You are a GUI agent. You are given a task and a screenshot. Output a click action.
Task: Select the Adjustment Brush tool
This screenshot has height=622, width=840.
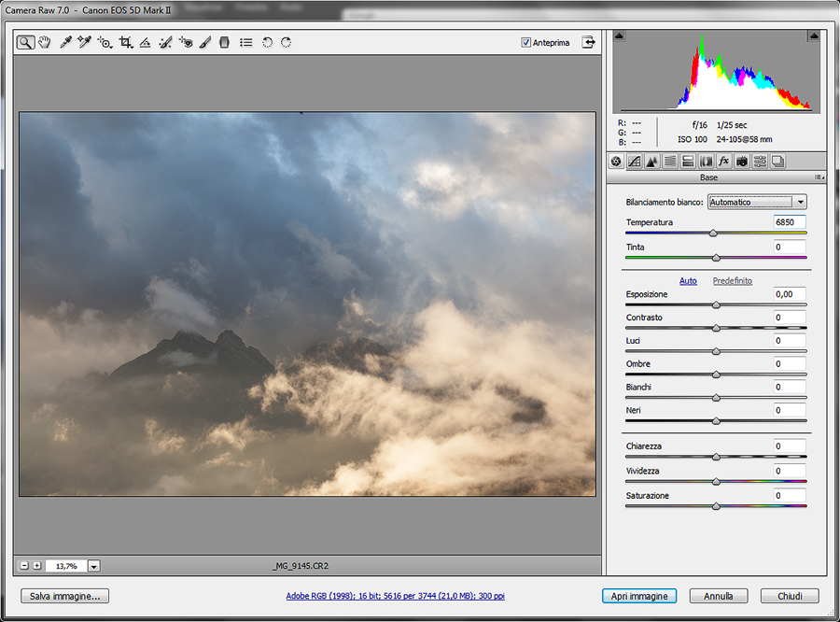[x=204, y=43]
